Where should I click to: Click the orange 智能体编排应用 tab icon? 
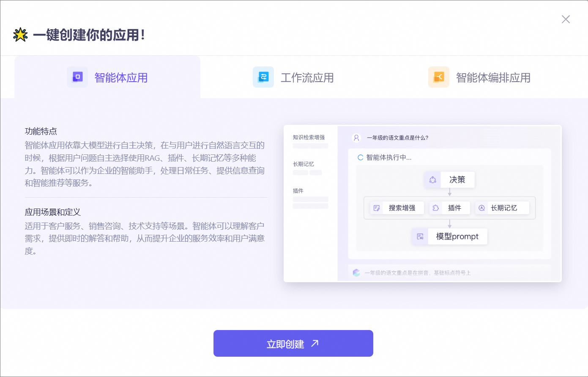coord(439,77)
